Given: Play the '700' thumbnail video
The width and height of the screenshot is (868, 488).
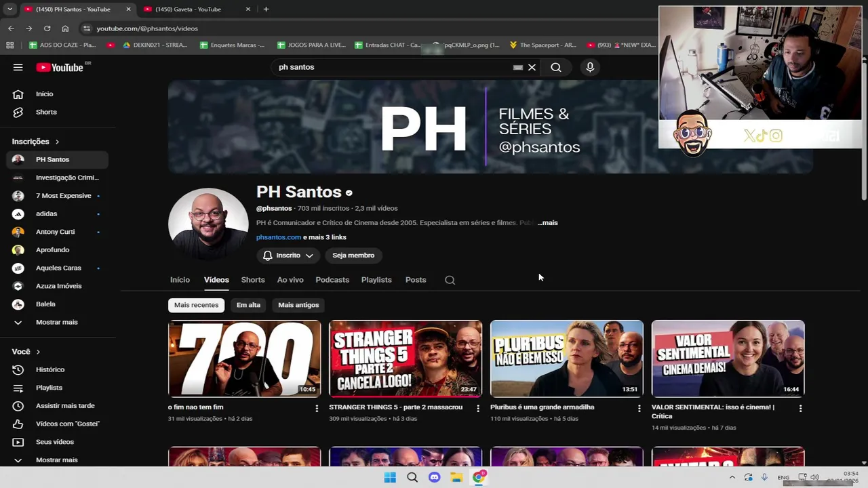Looking at the screenshot, I should pos(244,359).
